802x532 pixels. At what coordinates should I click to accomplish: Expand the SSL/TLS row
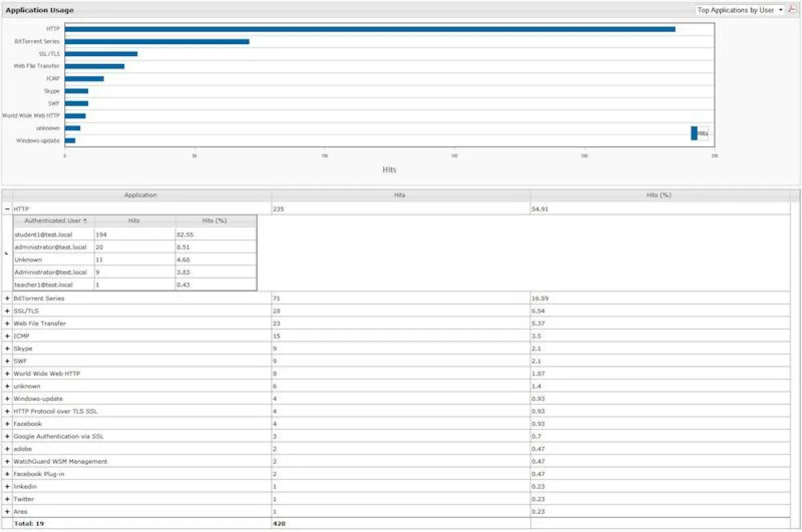(x=6, y=311)
